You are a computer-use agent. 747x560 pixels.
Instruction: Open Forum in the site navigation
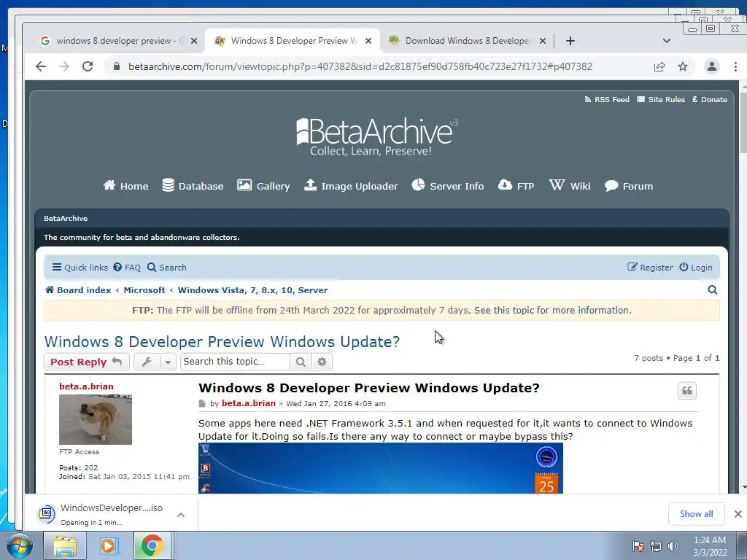629,186
